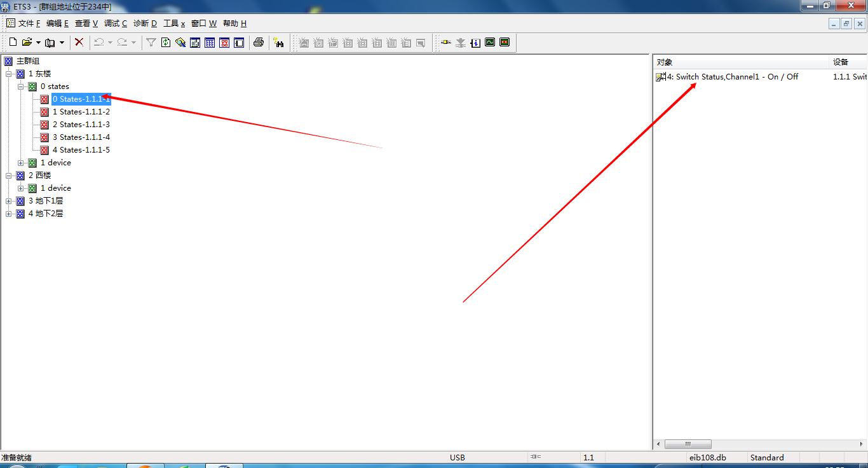The image size is (868, 468).
Task: Click the new blank document icon
Action: coord(13,43)
